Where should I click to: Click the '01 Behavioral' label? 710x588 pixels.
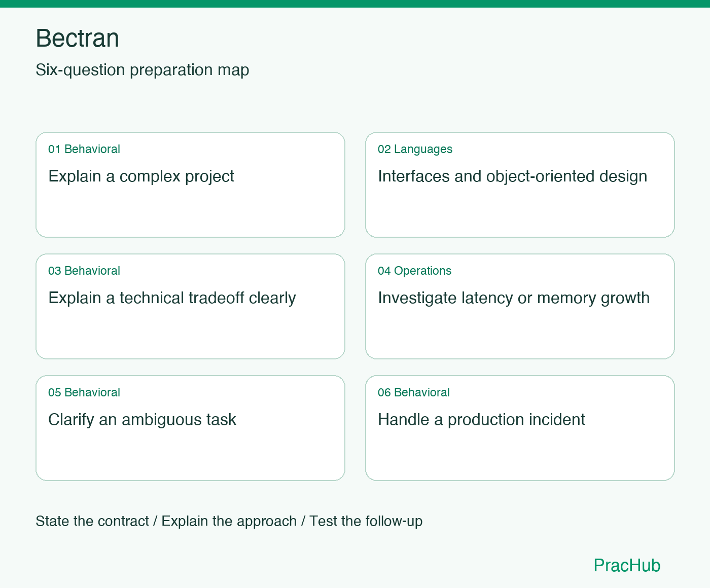pos(84,149)
